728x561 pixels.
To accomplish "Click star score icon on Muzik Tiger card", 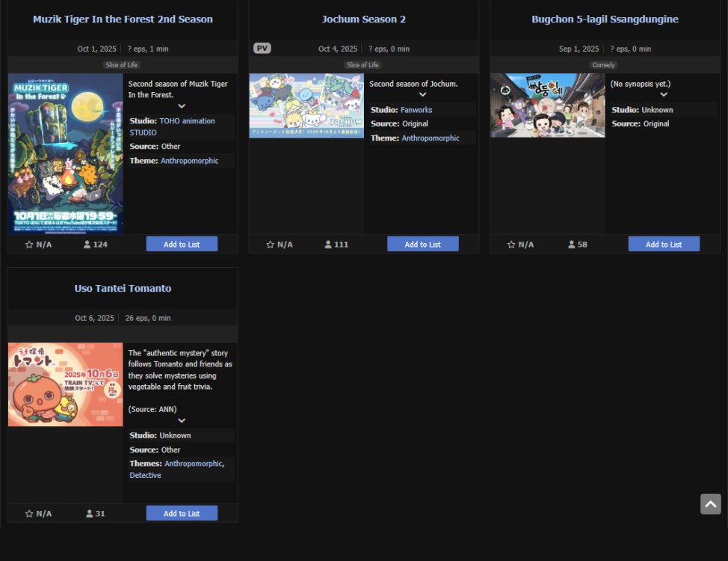I will [29, 245].
